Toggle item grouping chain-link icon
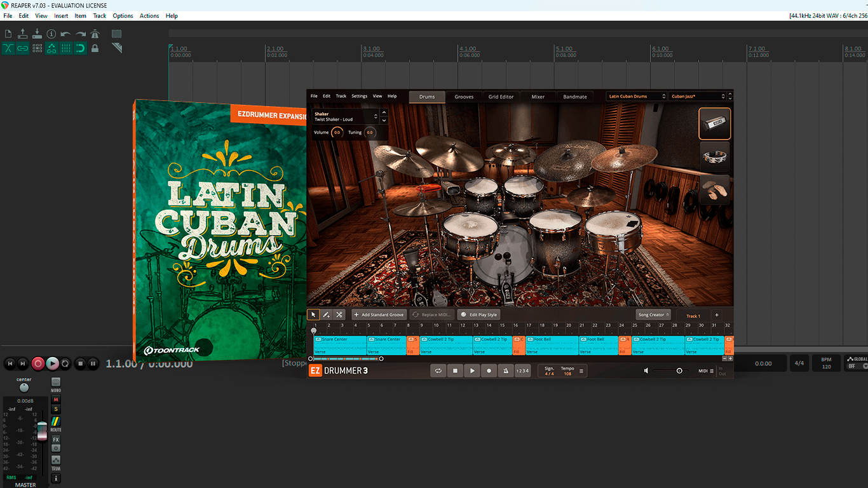 pyautogui.click(x=23, y=48)
